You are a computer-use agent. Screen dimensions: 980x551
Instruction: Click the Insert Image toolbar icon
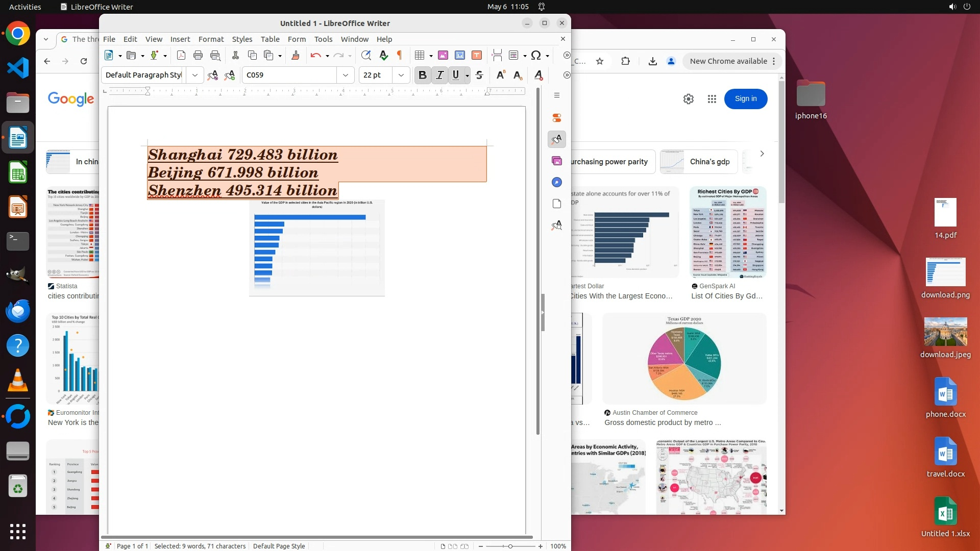[x=443, y=55]
